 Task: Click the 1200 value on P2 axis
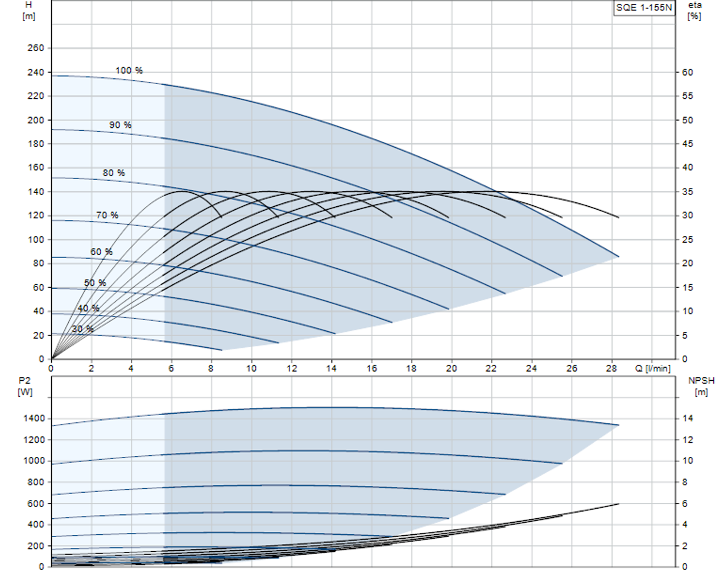point(34,440)
